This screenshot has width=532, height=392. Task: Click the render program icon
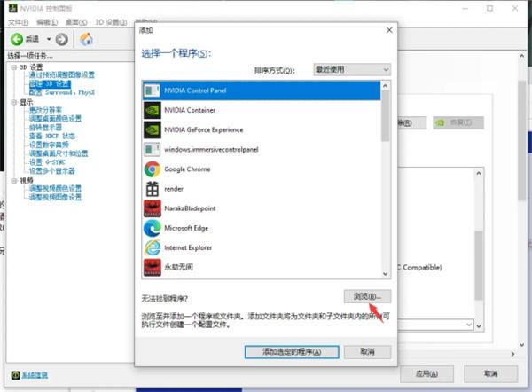pos(152,189)
